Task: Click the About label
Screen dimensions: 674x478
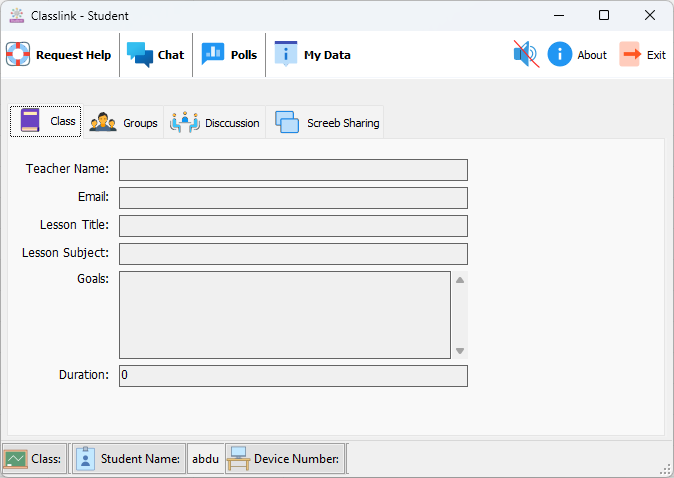Action: point(592,55)
